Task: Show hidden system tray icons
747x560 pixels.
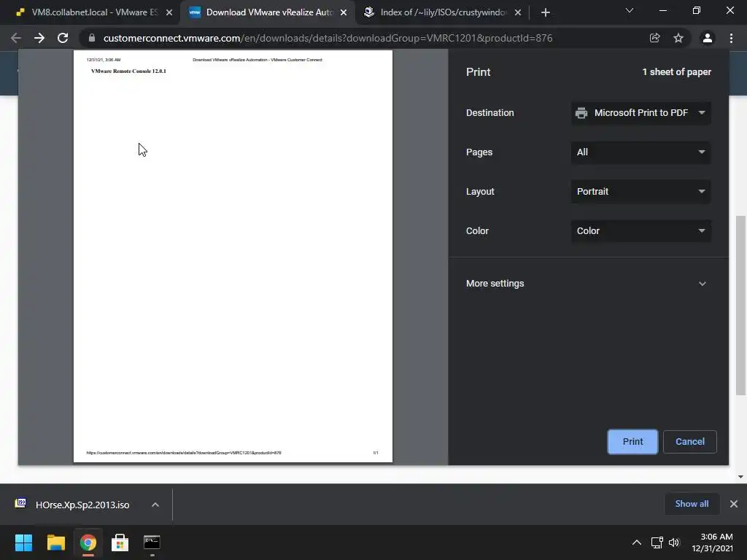Action: click(636, 542)
